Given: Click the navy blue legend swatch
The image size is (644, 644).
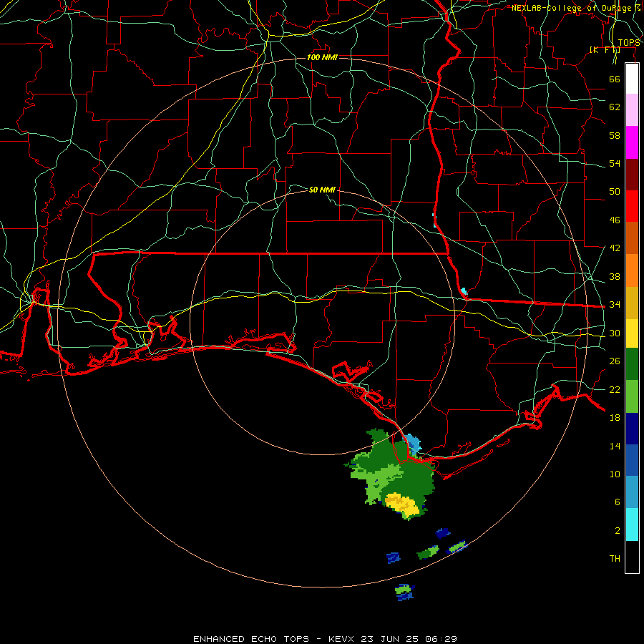Looking at the screenshot, I should tap(632, 429).
